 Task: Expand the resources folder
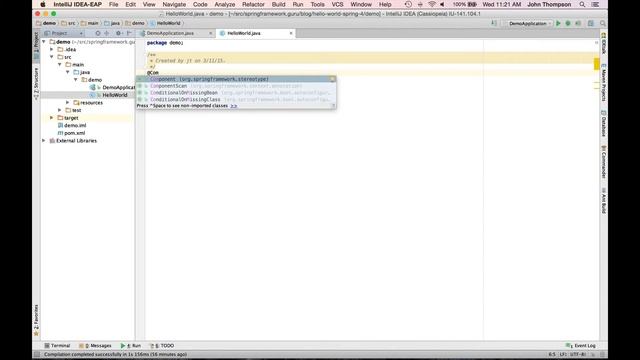point(68,102)
